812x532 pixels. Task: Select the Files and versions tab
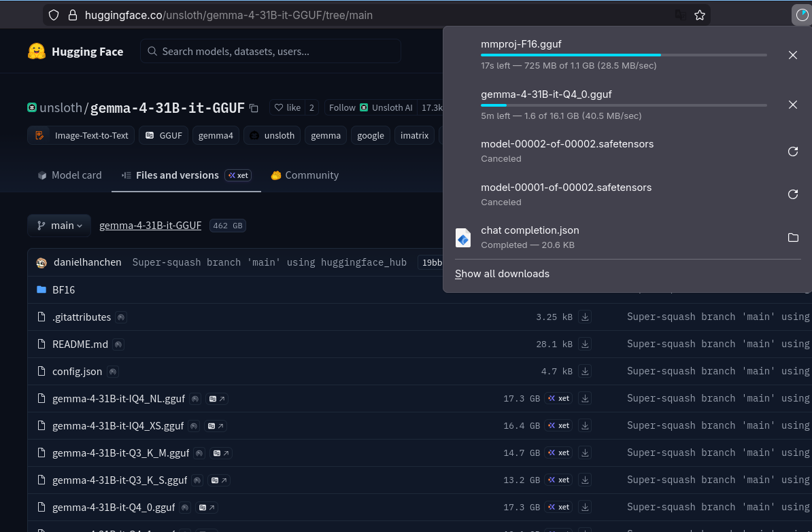186,175
